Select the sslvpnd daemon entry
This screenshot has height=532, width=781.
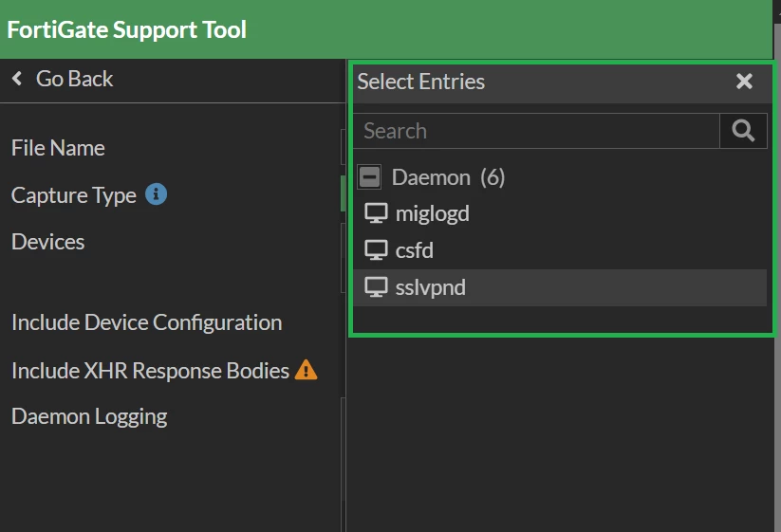pos(560,287)
